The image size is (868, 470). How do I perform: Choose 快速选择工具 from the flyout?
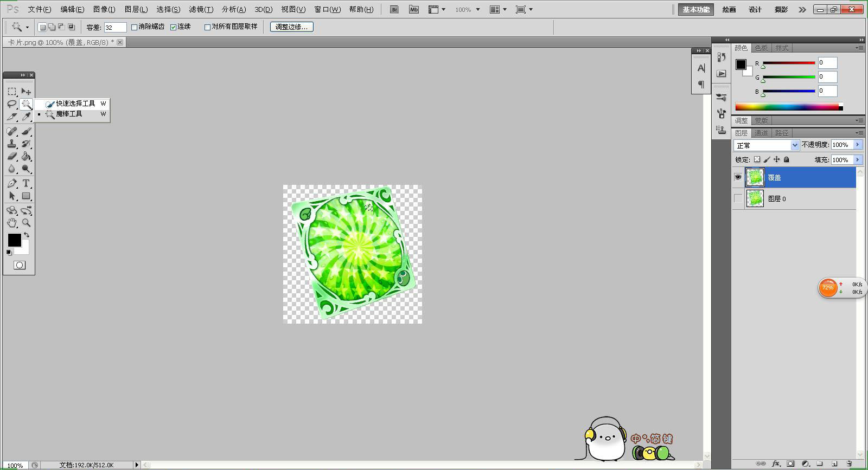73,103
